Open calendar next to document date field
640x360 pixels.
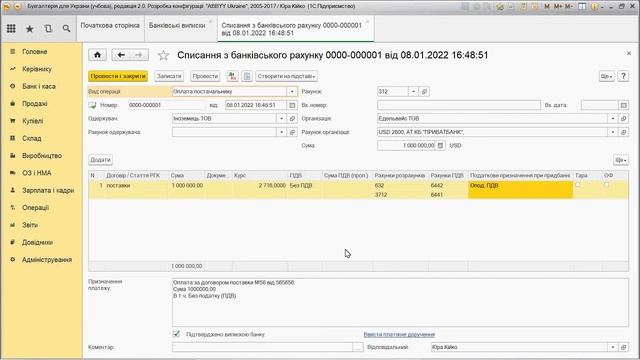[x=292, y=105]
